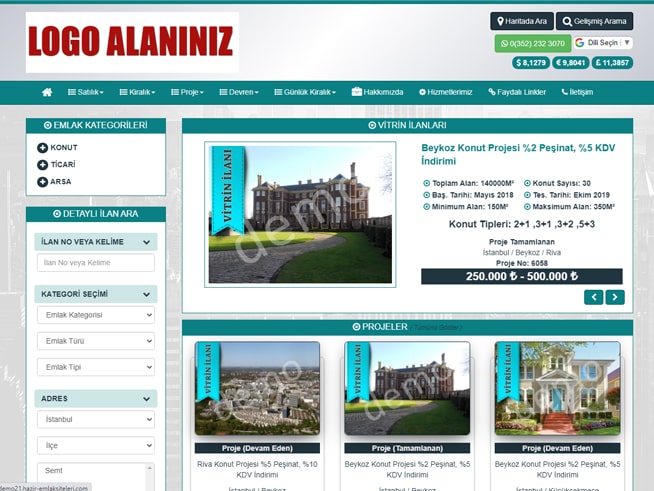Click the Haritada Ara button

click(521, 21)
